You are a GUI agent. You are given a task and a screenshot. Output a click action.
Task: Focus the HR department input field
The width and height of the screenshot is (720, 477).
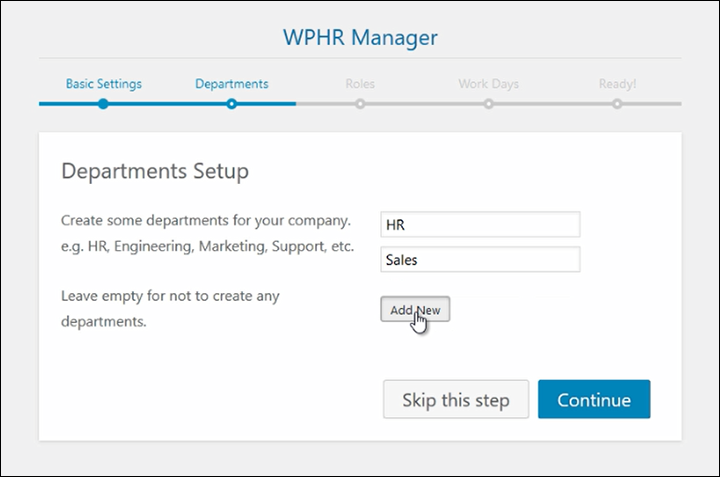coord(480,224)
